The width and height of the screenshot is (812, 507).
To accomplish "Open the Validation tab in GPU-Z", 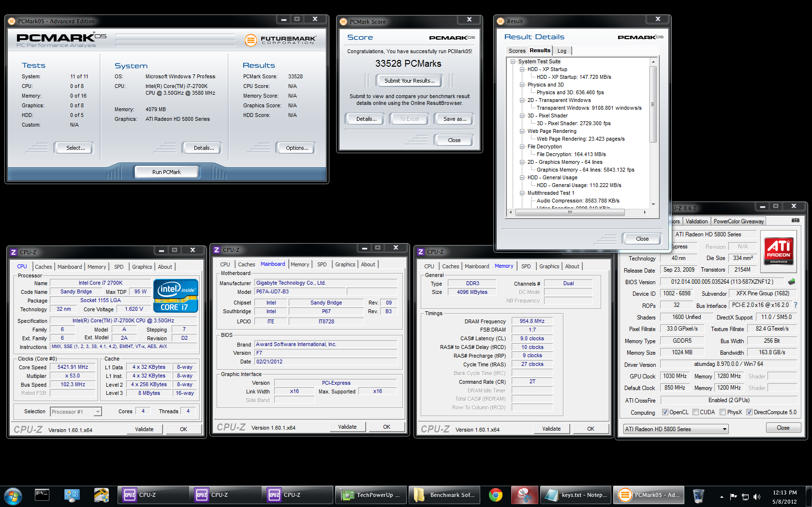I will click(x=696, y=221).
